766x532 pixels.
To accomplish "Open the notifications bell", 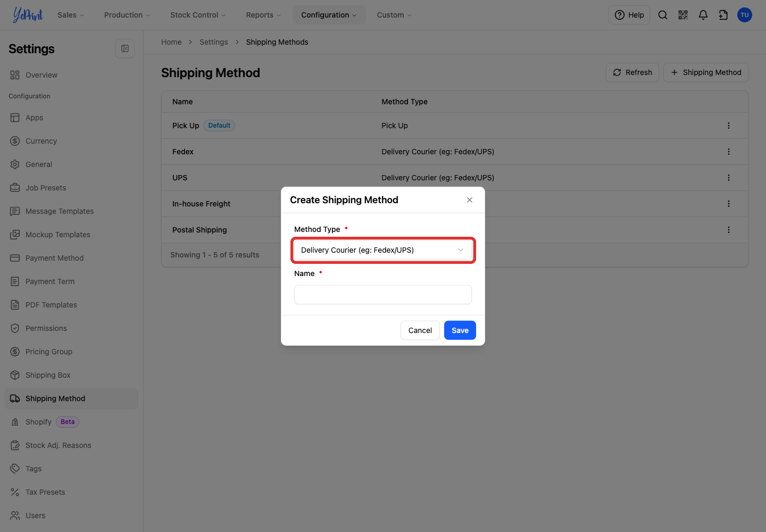I will [x=703, y=15].
